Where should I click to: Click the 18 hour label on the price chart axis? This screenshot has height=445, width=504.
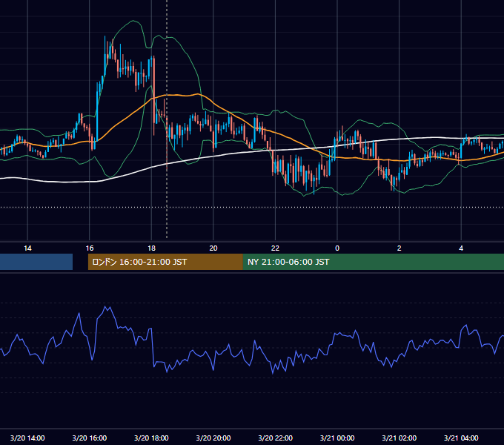pos(151,248)
